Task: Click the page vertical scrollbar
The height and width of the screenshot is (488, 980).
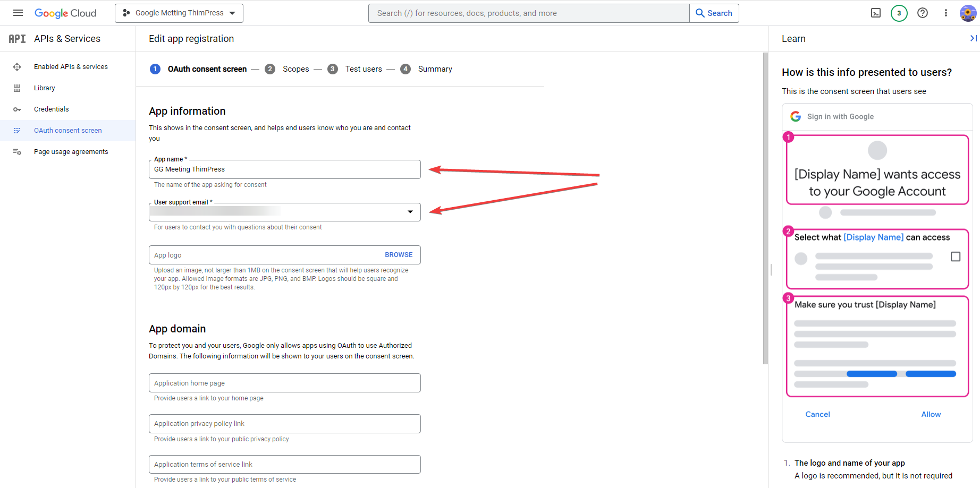Action: (x=765, y=208)
